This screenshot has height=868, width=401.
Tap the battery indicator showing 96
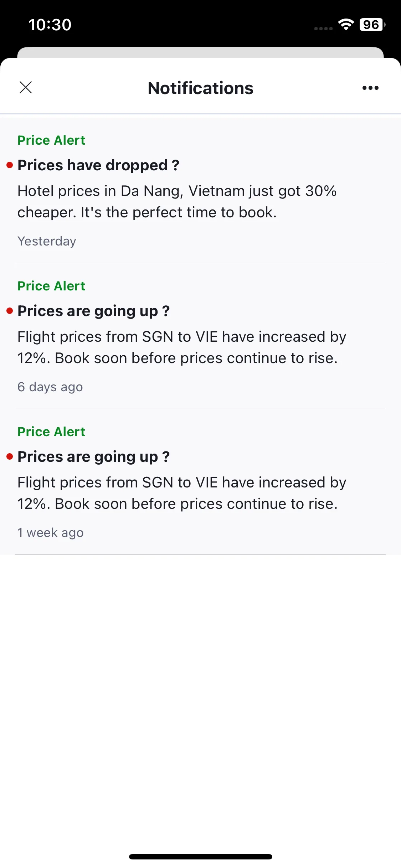(x=372, y=25)
